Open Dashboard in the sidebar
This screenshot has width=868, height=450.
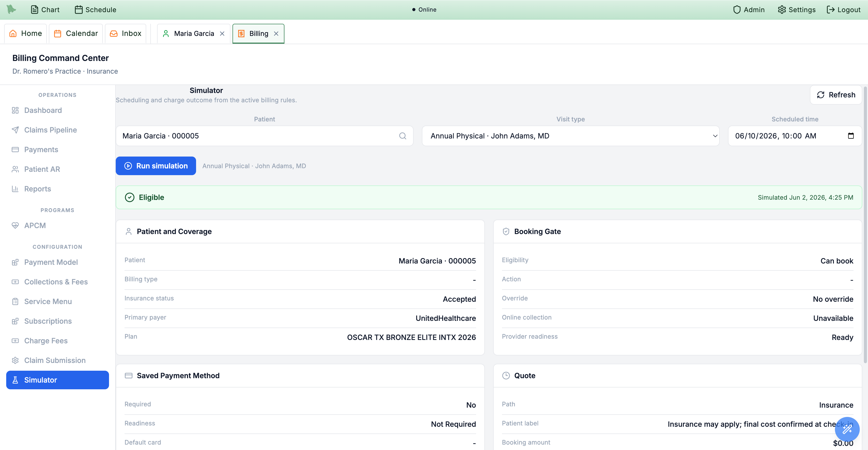coord(58,110)
